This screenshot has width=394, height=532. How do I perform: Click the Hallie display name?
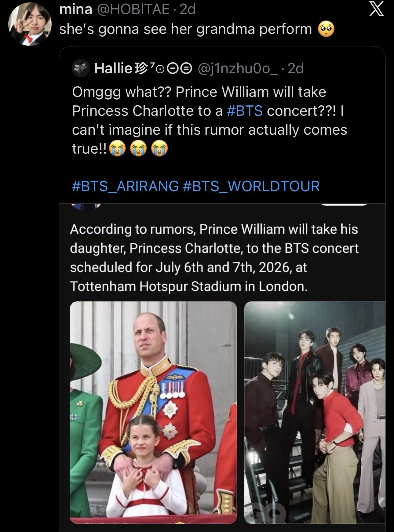pos(113,68)
